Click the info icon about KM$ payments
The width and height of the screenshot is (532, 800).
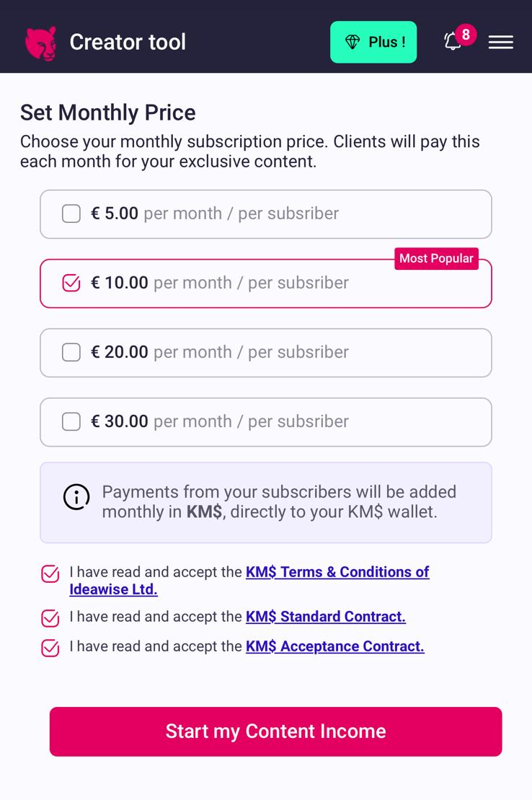click(x=76, y=496)
